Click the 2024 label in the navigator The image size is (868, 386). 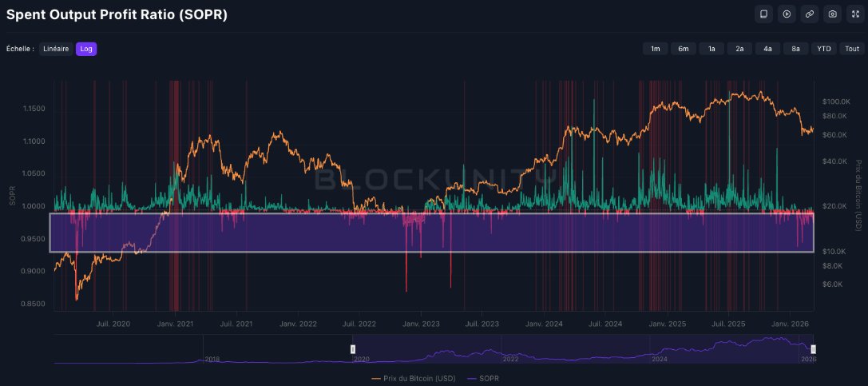point(660,359)
